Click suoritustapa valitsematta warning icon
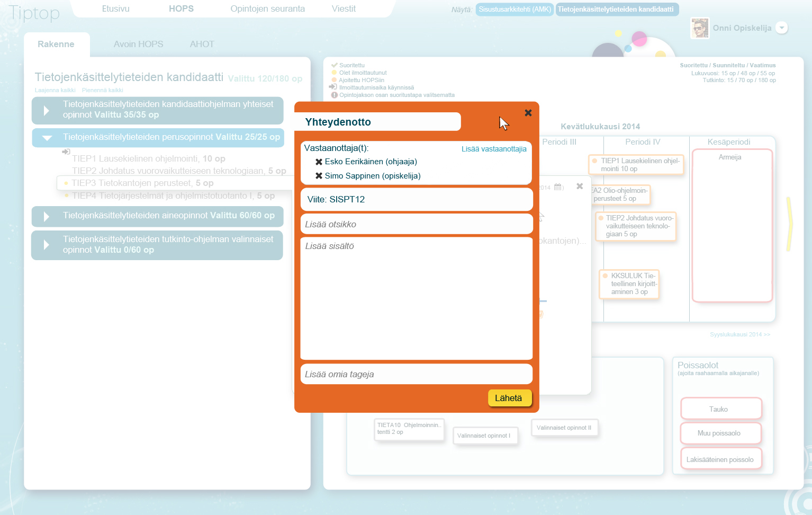Screen dimensions: 812x515 334,95
